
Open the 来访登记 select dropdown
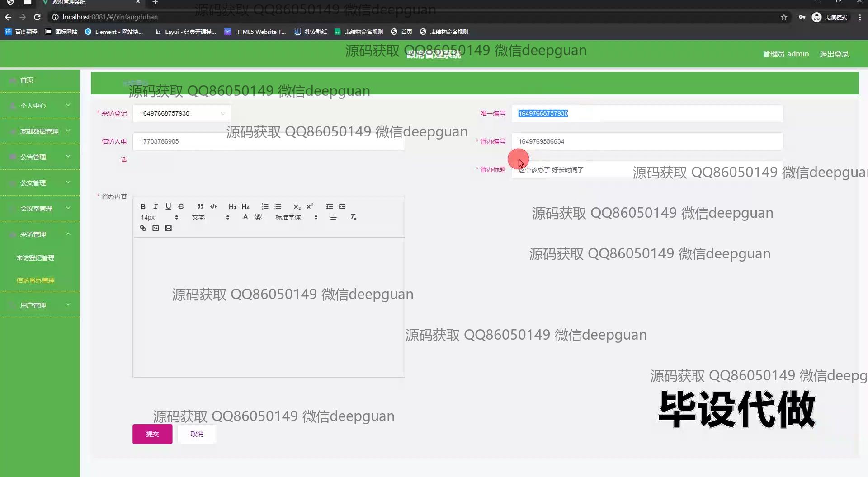click(x=181, y=113)
